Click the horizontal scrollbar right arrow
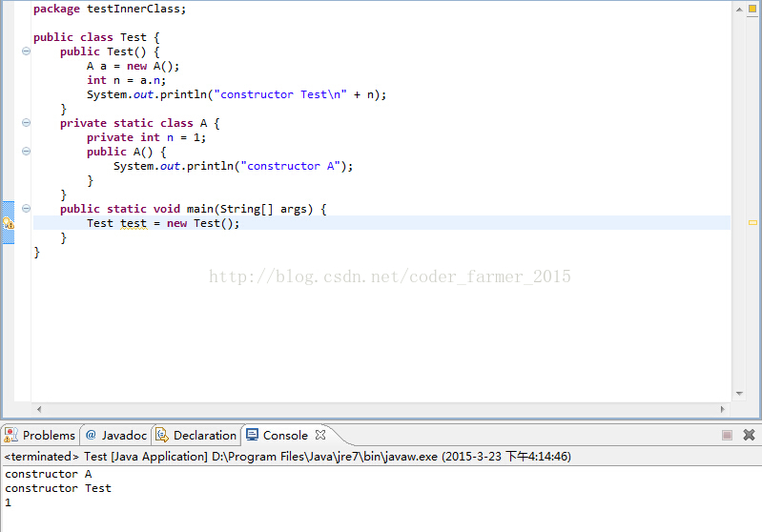Screen dimensions: 762x532 click(723, 410)
